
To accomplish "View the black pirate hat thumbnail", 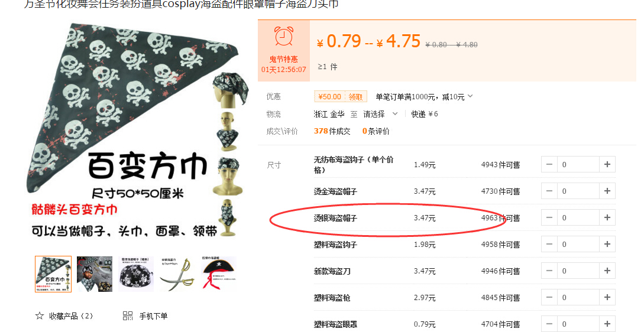I will (x=219, y=274).
